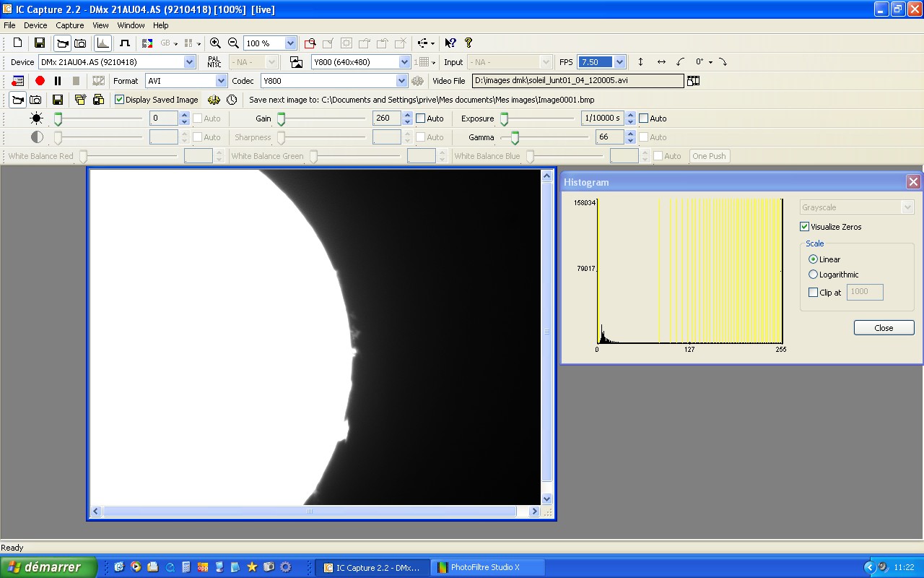Screen dimensions: 924x578
Task: Select the Linear scale radio button
Action: (814, 259)
